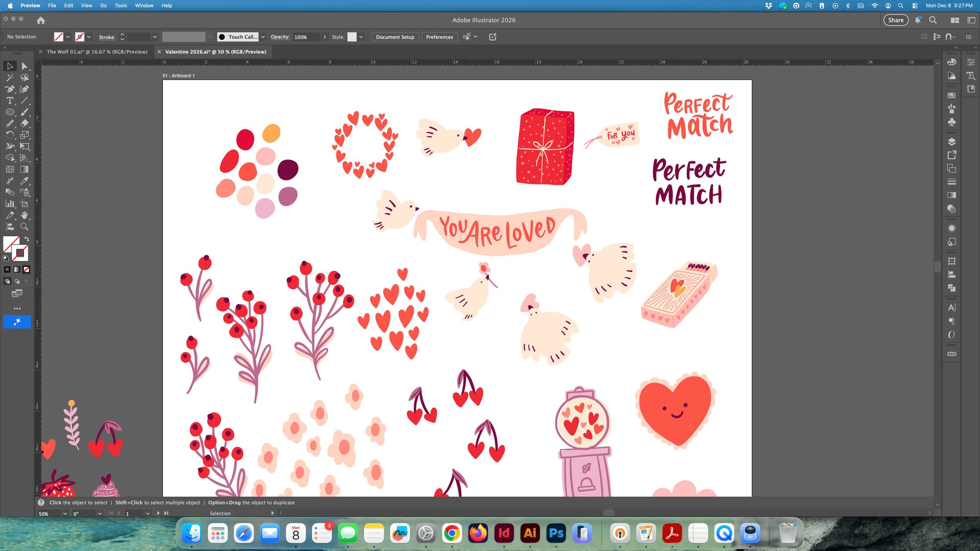The height and width of the screenshot is (551, 980).
Task: Swap fill and stroke colors
Action: [x=27, y=239]
